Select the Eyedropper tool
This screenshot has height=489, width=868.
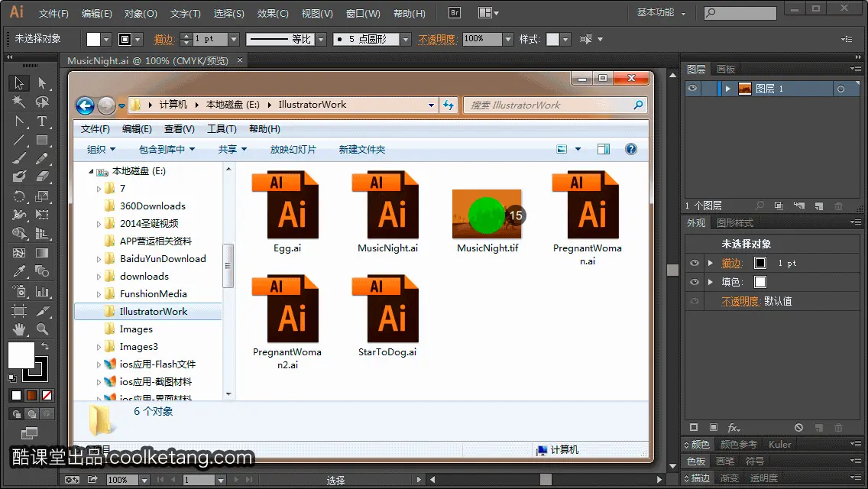19,271
